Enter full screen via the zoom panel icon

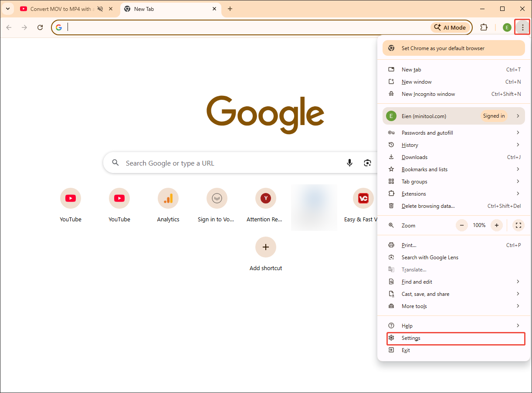point(518,225)
